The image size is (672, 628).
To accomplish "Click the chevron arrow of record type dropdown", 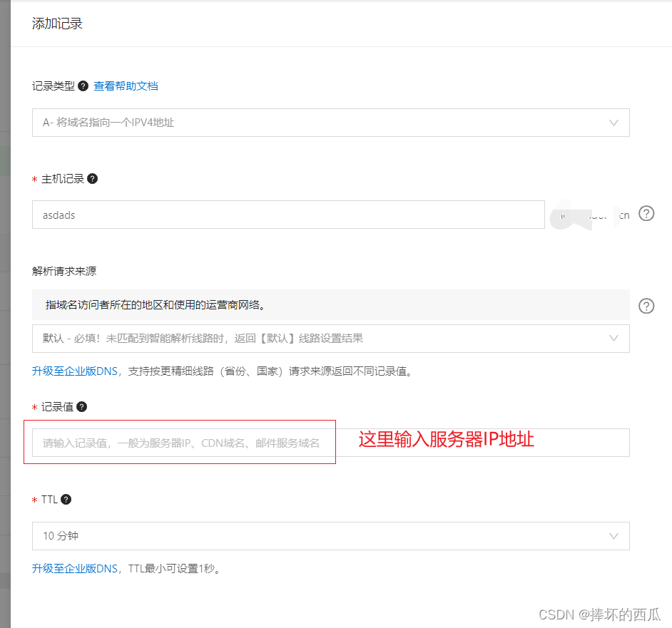I will (x=614, y=123).
